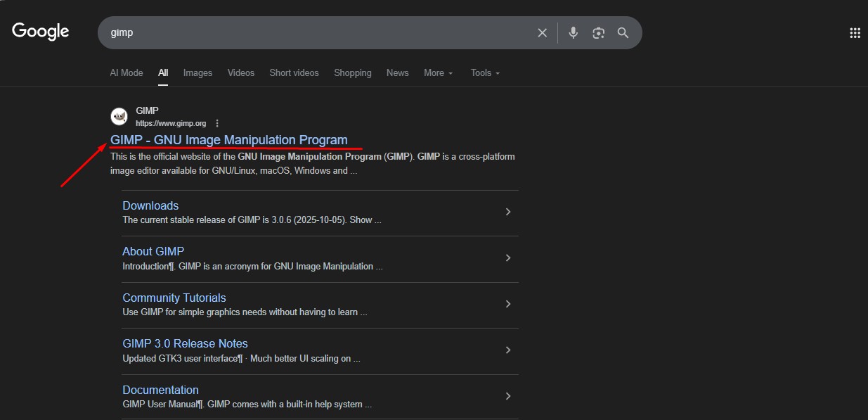Image resolution: width=868 pixels, height=420 pixels.
Task: Open the Google apps grid icon
Action: [855, 32]
